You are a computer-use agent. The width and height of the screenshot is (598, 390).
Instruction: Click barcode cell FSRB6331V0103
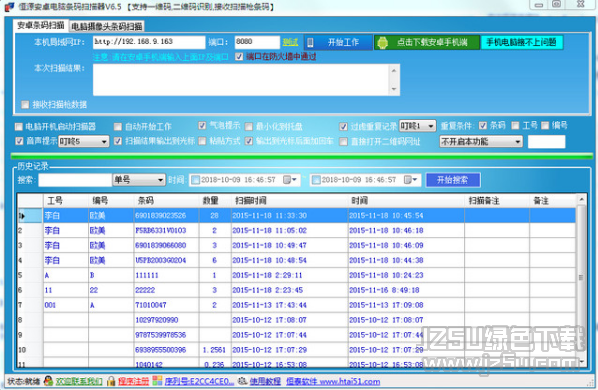coord(166,231)
